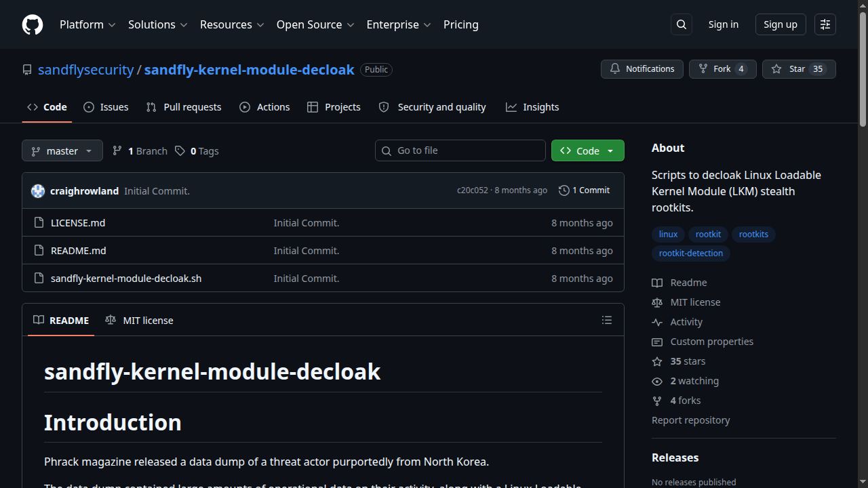This screenshot has height=488, width=868.
Task: Click the note icon beside Custom properties
Action: [657, 342]
